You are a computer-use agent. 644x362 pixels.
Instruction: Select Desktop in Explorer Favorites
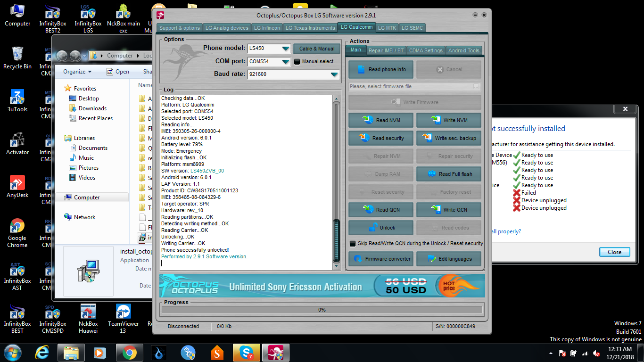[x=88, y=99]
